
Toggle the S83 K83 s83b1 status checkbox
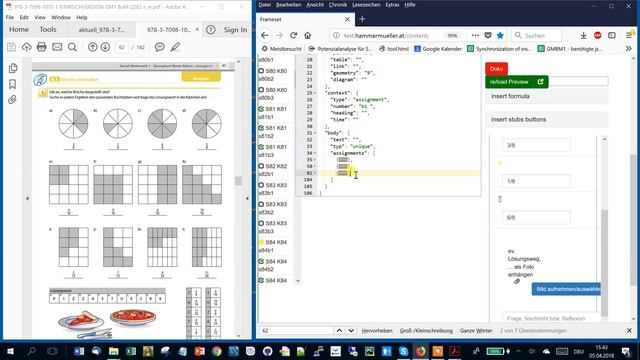tap(261, 185)
